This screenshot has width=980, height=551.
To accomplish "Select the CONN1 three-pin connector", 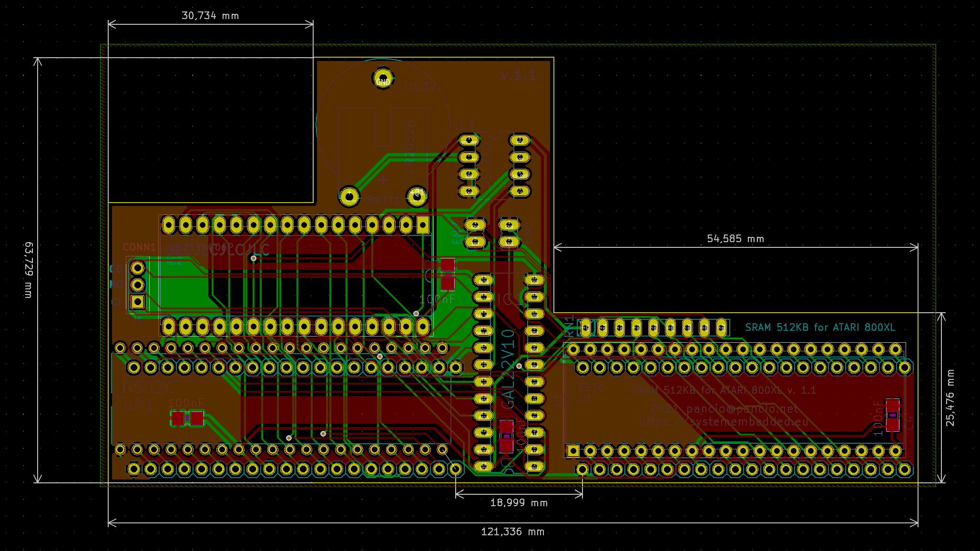I will coord(137,285).
